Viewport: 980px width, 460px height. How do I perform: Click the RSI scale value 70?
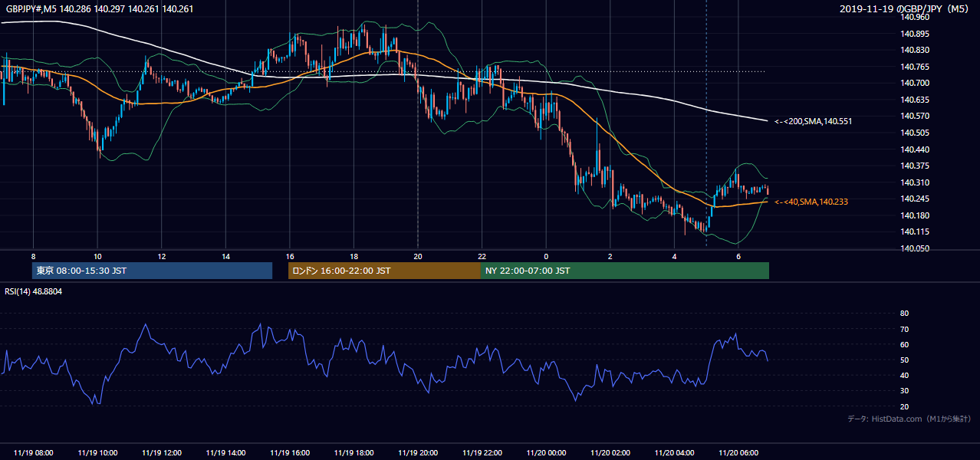(904, 329)
